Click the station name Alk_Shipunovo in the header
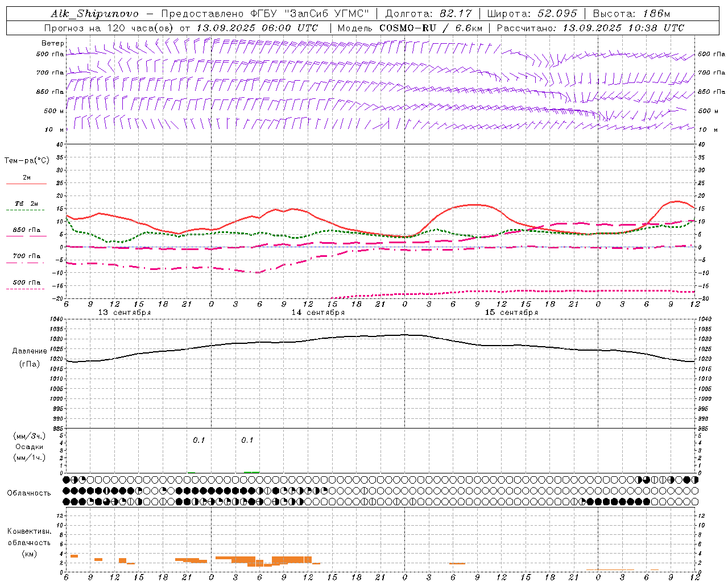728x582 pixels. 94,14
